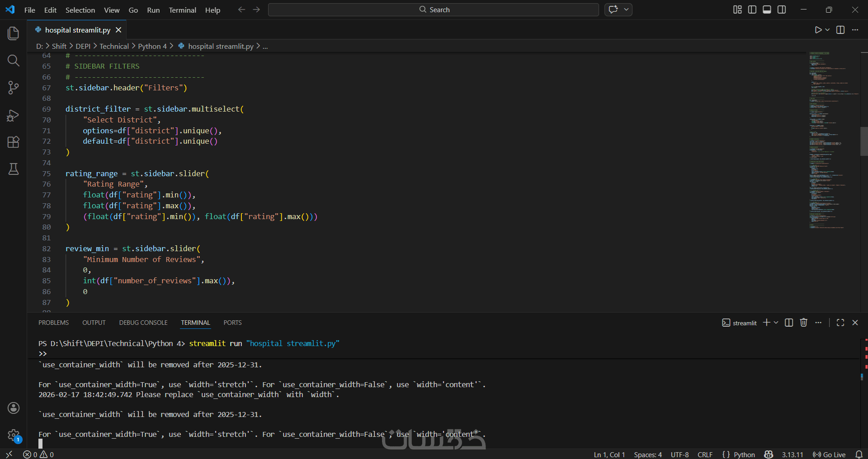Click the Technical breadcrumb folder
Viewport: 868px width, 459px height.
(x=114, y=47)
